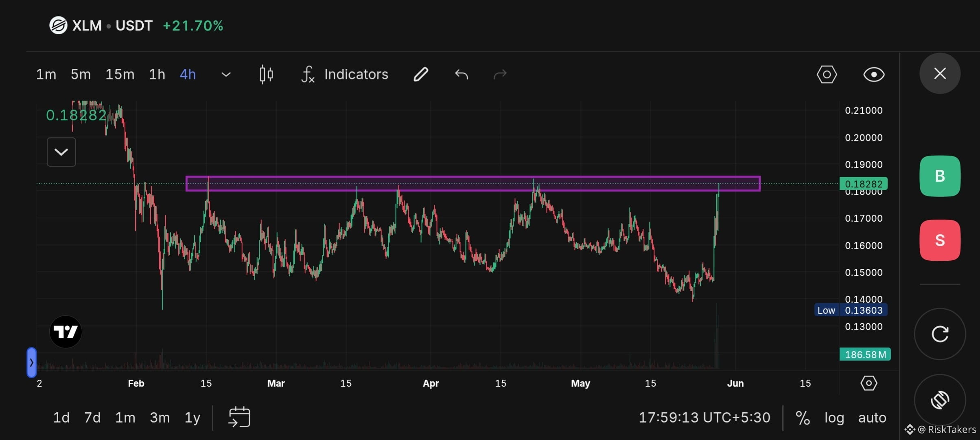Tap the XLM USDT pair title
Viewport: 980px width, 440px height.
point(112,26)
